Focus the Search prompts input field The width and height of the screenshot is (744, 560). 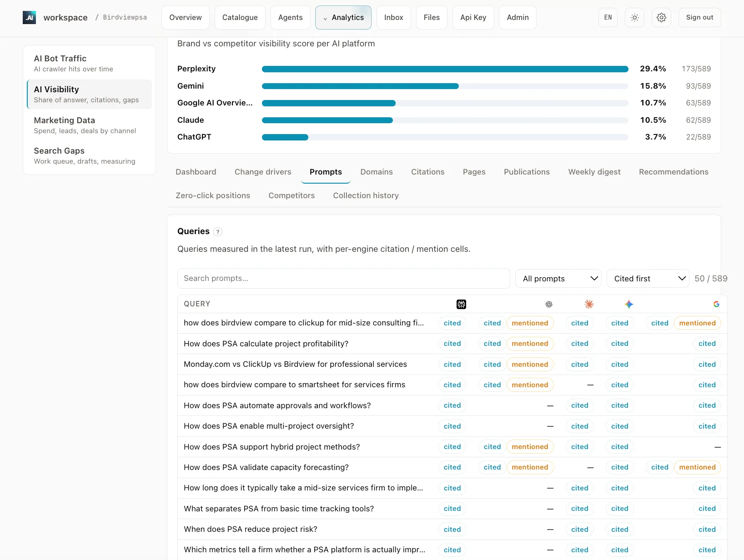(x=343, y=278)
